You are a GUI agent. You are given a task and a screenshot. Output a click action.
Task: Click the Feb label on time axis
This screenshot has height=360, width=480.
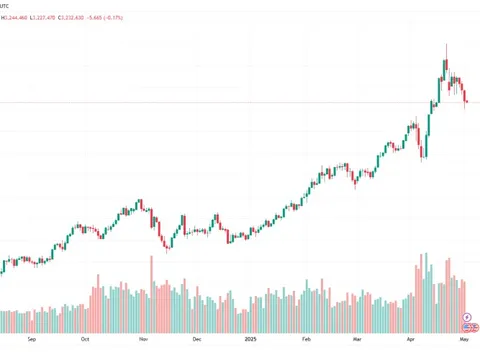[306, 339]
